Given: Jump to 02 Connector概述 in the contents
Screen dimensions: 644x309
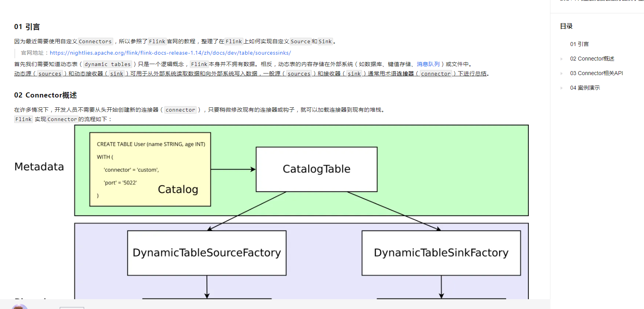Looking at the screenshot, I should click(x=592, y=59).
